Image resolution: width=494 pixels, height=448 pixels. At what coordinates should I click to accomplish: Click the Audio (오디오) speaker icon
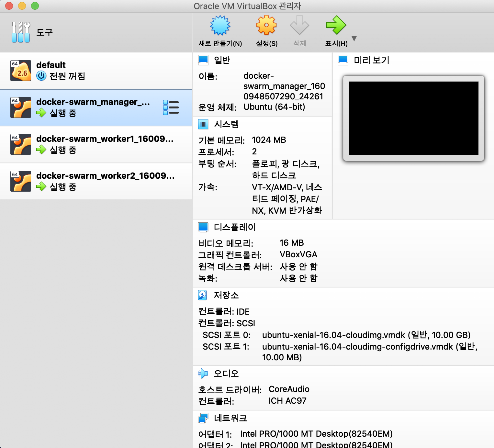coord(203,374)
